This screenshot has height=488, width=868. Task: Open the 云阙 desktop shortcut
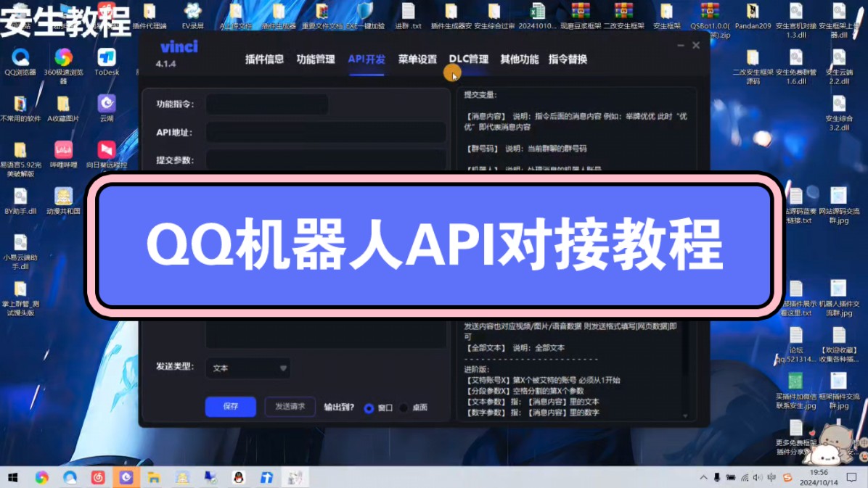coord(107,107)
